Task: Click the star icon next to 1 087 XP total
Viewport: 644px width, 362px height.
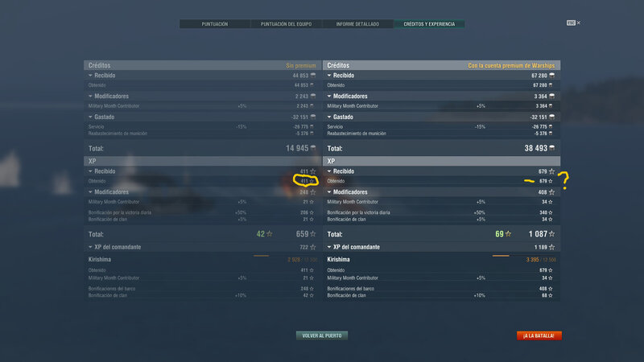Action: (x=551, y=234)
